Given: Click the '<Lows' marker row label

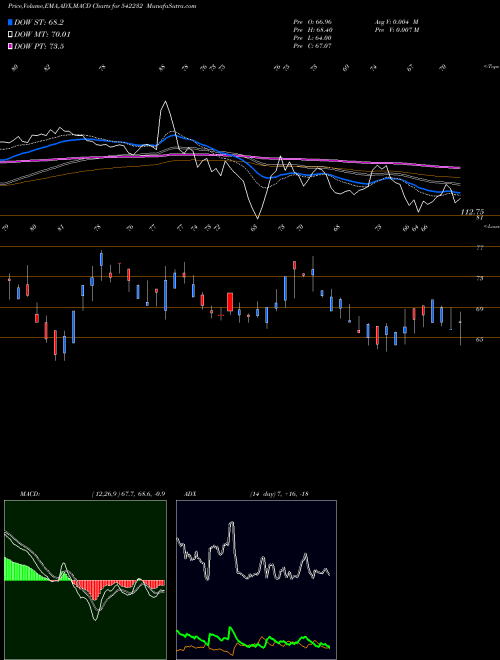Looking at the screenshot, I should coord(492,226).
